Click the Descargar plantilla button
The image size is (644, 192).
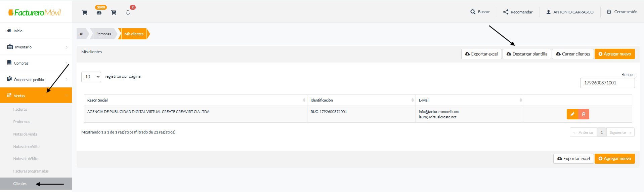tap(527, 54)
